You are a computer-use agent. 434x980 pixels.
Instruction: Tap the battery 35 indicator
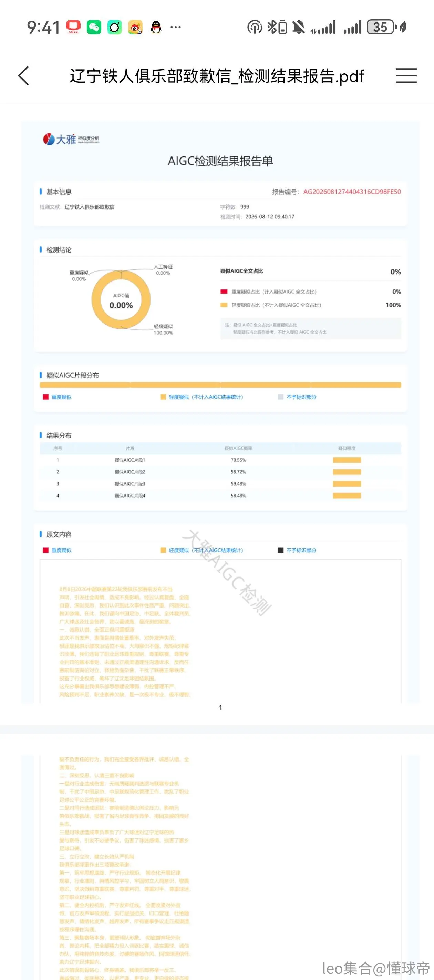click(x=382, y=27)
